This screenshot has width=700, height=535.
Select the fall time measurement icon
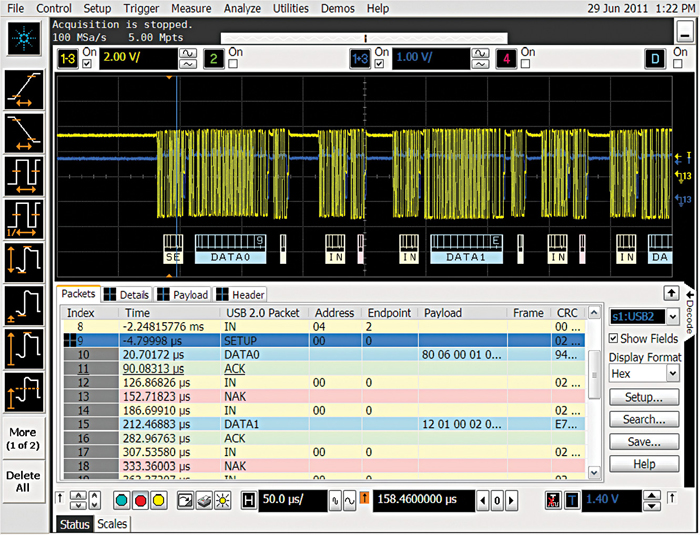coord(24,132)
